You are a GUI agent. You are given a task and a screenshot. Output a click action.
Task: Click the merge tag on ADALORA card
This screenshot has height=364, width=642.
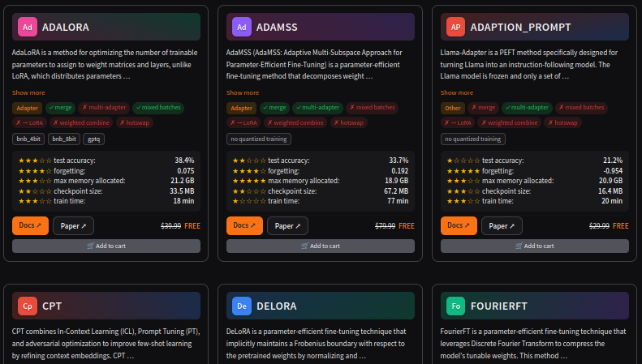pyautogui.click(x=60, y=108)
